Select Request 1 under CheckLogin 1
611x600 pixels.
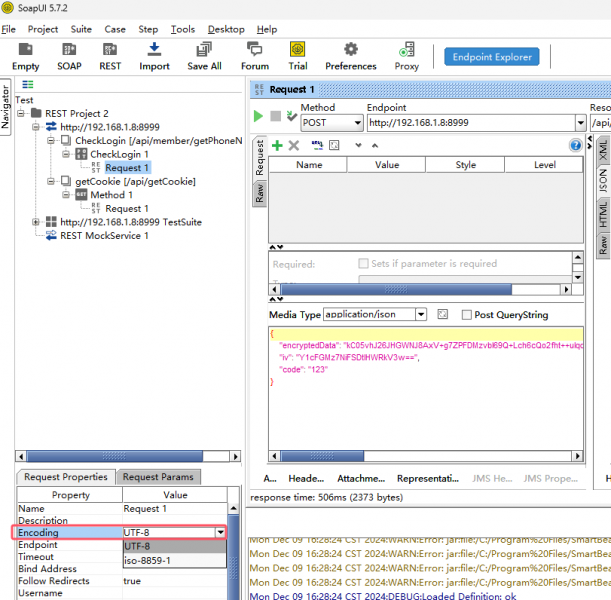pos(127,168)
